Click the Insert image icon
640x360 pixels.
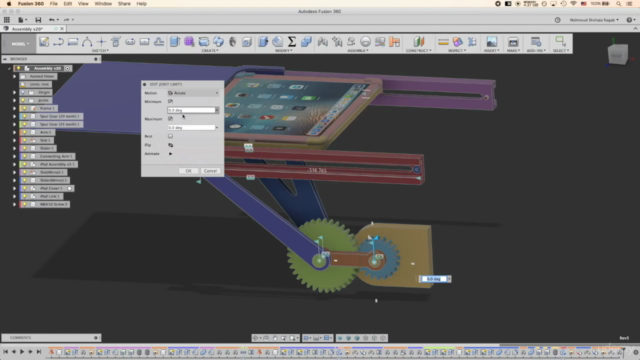(x=491, y=42)
